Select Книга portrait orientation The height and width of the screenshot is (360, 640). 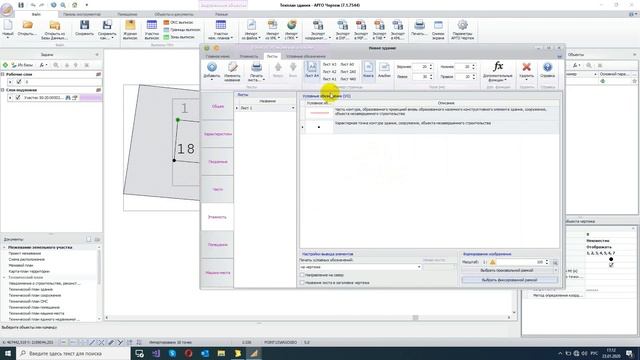tap(368, 71)
